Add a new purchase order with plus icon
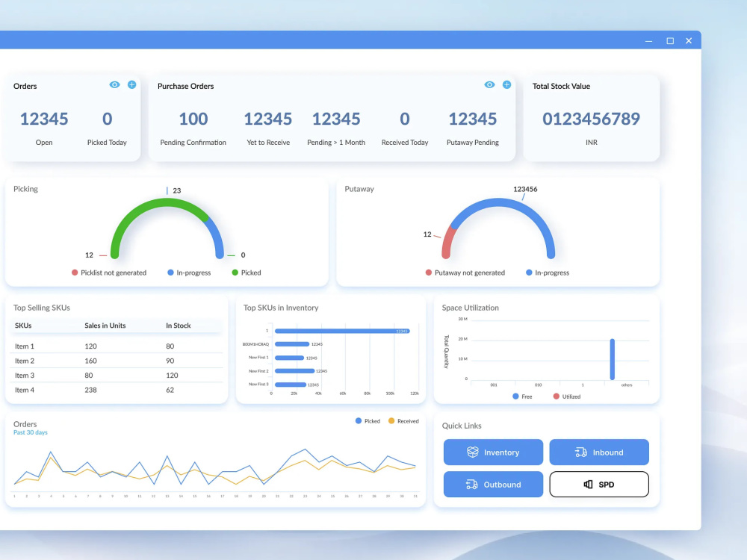The height and width of the screenshot is (560, 747). click(x=507, y=85)
